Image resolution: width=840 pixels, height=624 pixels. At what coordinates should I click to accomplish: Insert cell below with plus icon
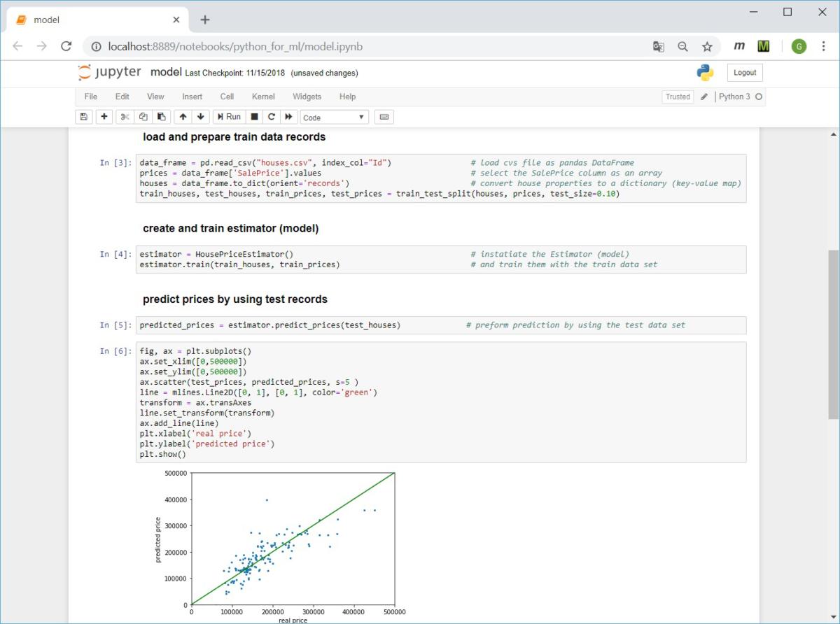[104, 117]
